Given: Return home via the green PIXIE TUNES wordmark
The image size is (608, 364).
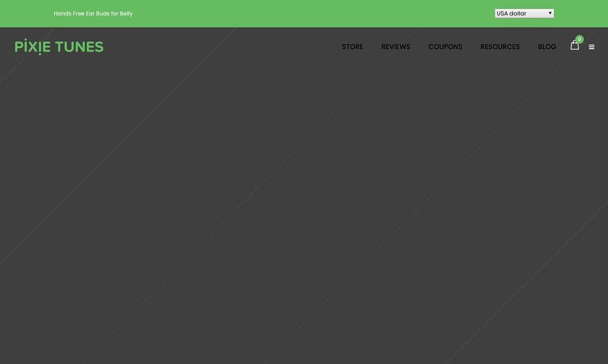Looking at the screenshot, I should (x=59, y=47).
